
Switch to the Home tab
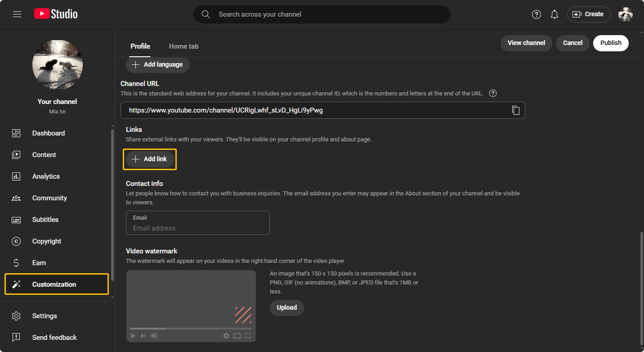click(x=183, y=46)
